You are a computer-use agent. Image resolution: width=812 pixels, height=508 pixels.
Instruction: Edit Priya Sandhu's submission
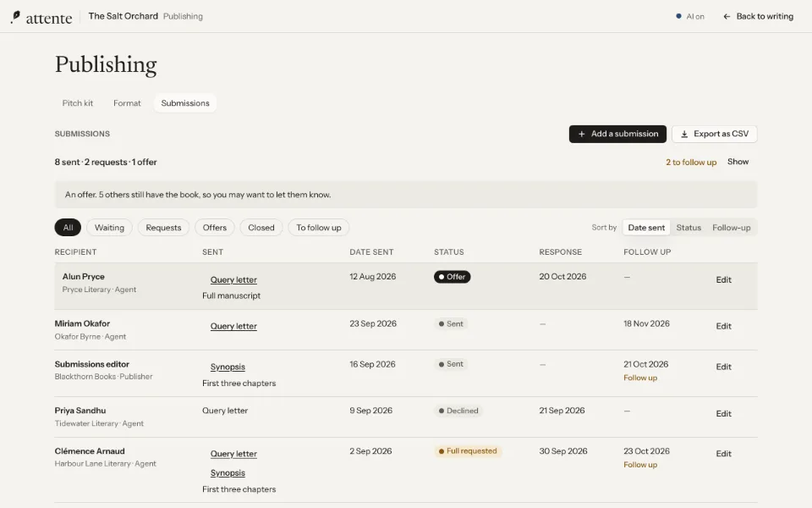click(x=723, y=414)
